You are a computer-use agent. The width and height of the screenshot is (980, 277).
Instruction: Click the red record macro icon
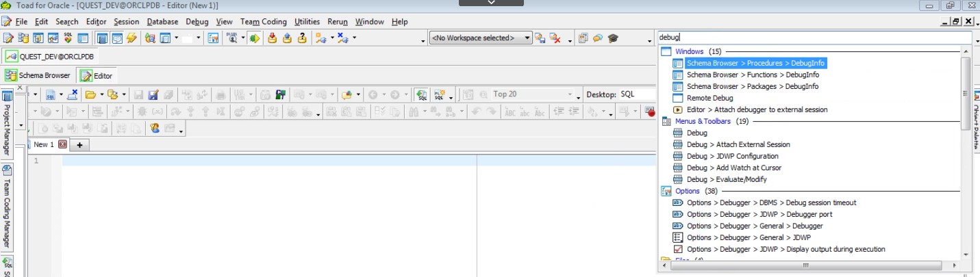coord(650,111)
